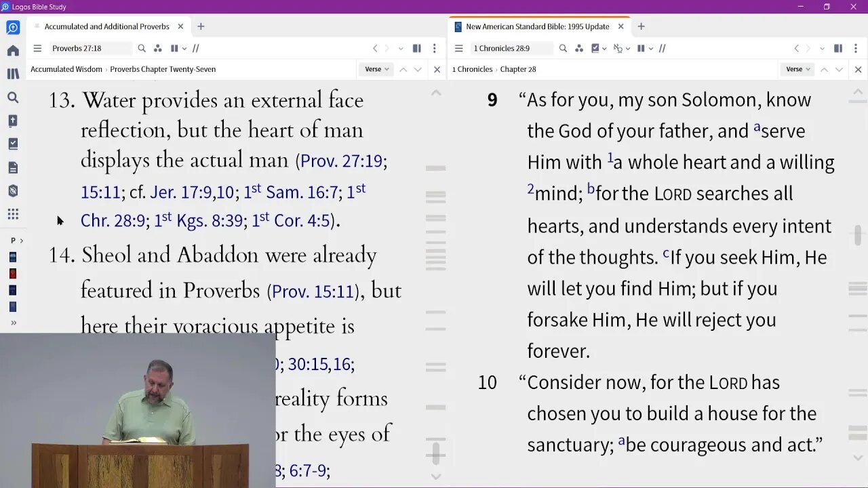Select New American Standard Bible tab
This screenshot has height=488, width=868.
(537, 26)
